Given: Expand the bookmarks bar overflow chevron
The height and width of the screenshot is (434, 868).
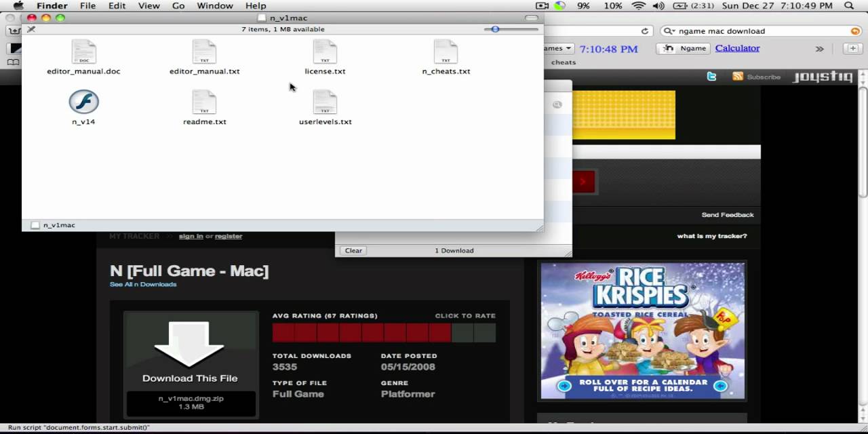Looking at the screenshot, I should pos(819,49).
